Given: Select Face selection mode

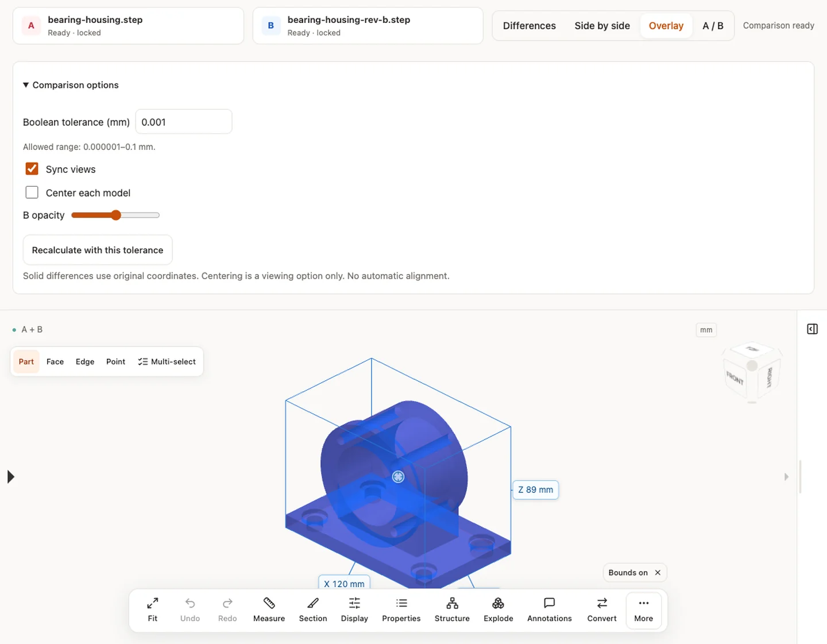Looking at the screenshot, I should pos(55,361).
